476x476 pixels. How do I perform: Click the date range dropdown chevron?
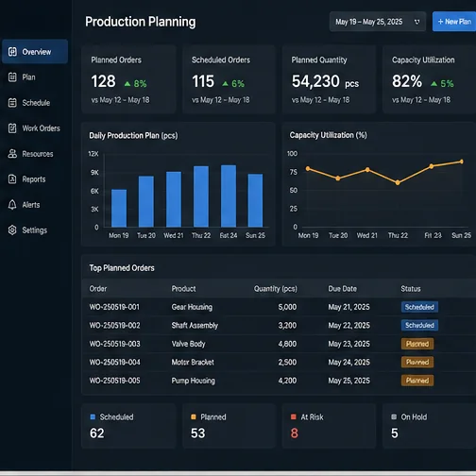(417, 22)
